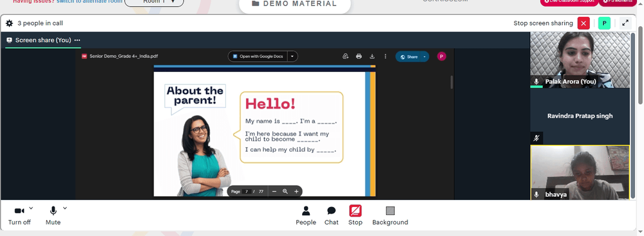The width and height of the screenshot is (644, 236).
Task: Click the PDF magnifier zoom icon
Action: point(285,191)
